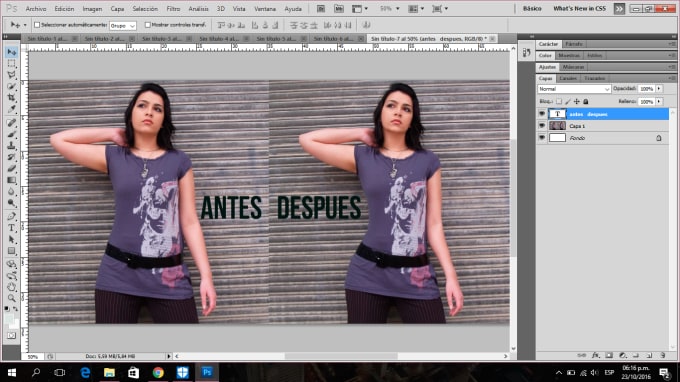Hide the 'antes despues' text layer
Viewport: 680px width, 382px height.
pyautogui.click(x=542, y=114)
